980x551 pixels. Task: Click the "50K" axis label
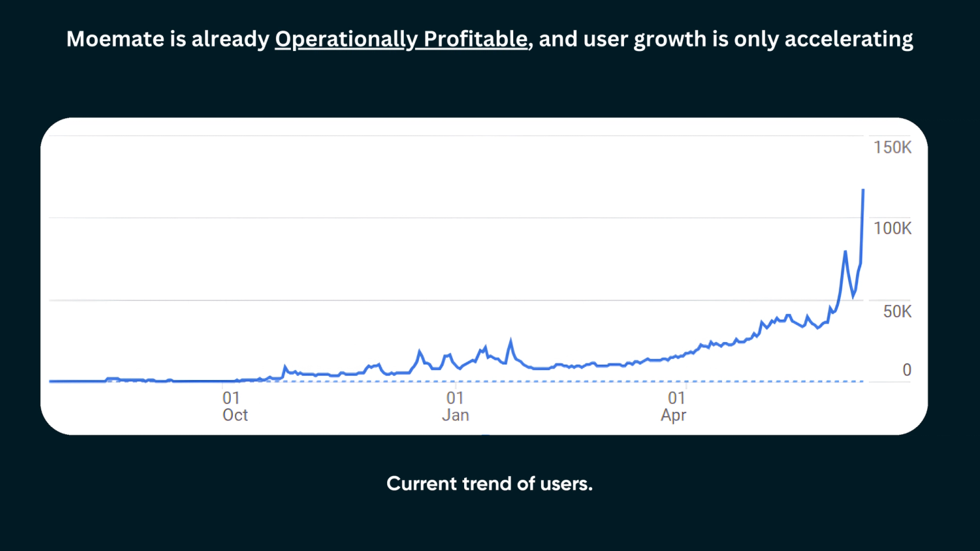[x=897, y=312]
